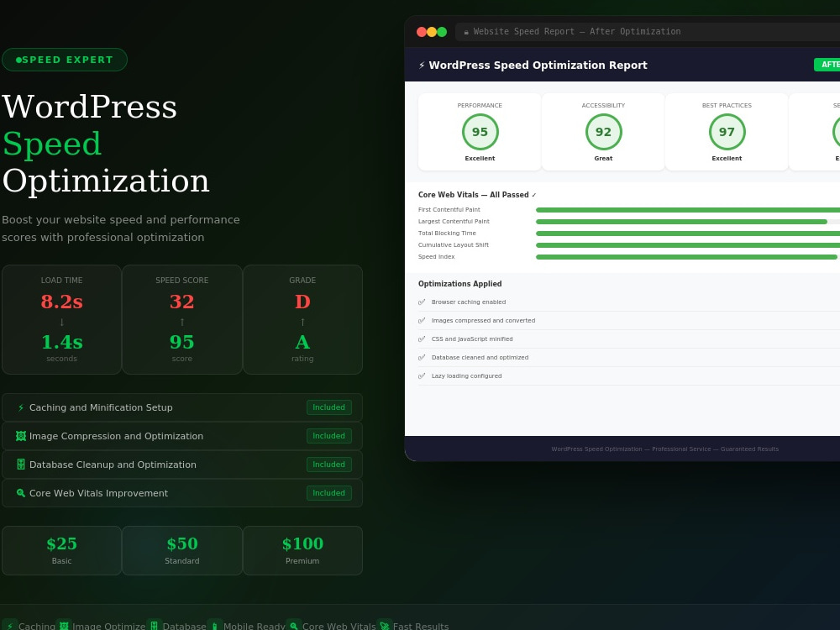The image size is (840, 630).
Task: Click the red window dot
Action: [x=422, y=32]
